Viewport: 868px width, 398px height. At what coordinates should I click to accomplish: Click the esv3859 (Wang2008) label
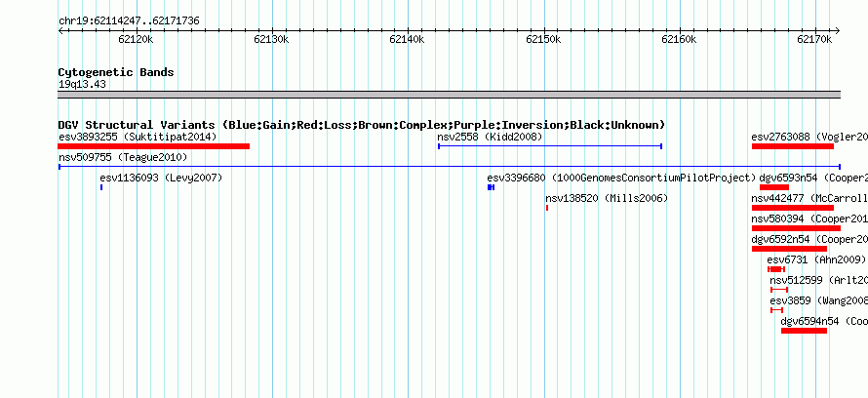[x=818, y=301]
